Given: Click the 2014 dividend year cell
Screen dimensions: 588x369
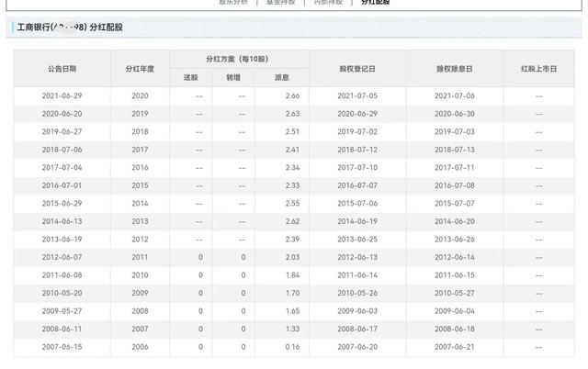Looking at the screenshot, I should click(x=140, y=204).
